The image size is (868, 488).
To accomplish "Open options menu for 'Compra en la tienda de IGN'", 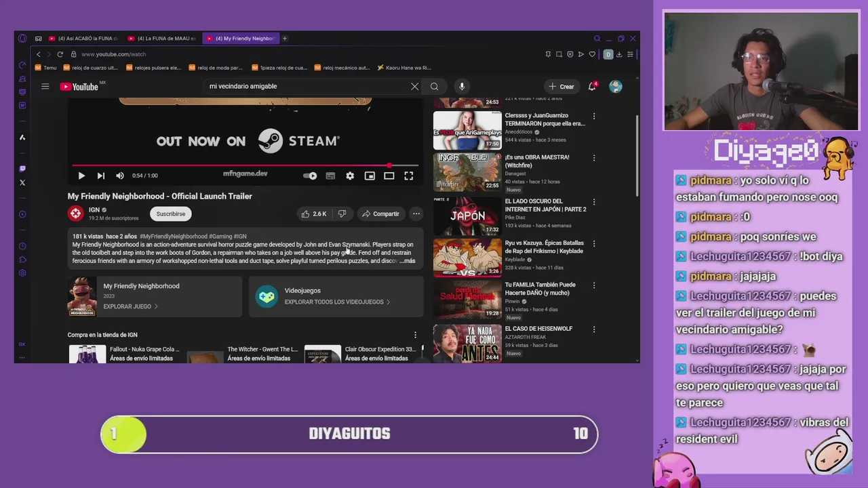I will 415,335.
